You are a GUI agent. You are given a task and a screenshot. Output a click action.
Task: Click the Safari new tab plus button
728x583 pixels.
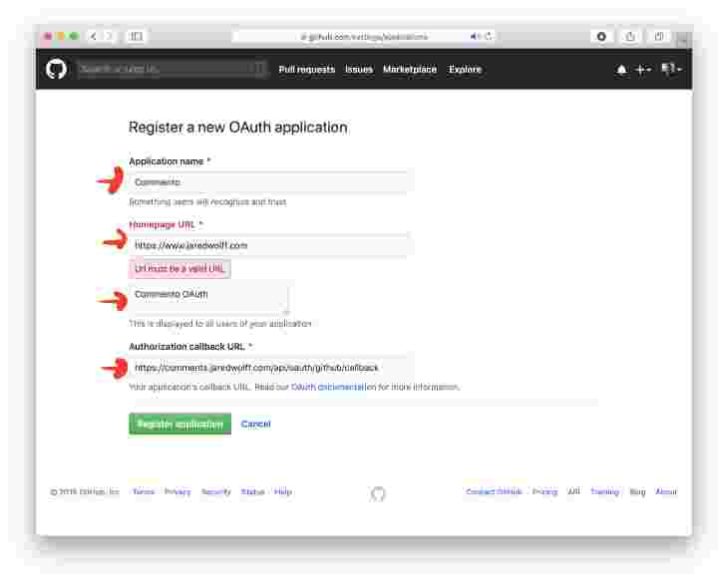(x=681, y=40)
